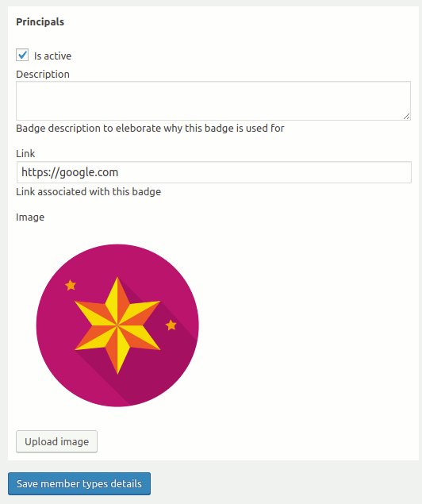
Task: Uncheck the Is active checkbox
Action: 22,55
